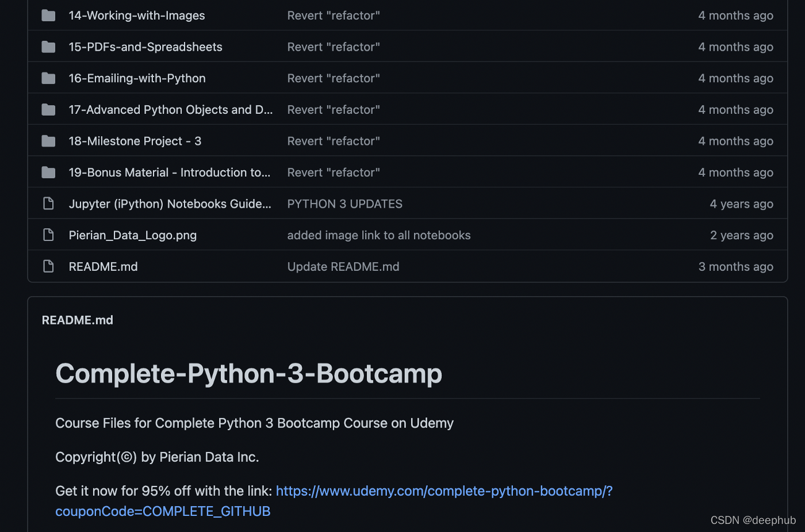Open the PYTHON 3 UPDATES commit
805x532 pixels.
[345, 204]
